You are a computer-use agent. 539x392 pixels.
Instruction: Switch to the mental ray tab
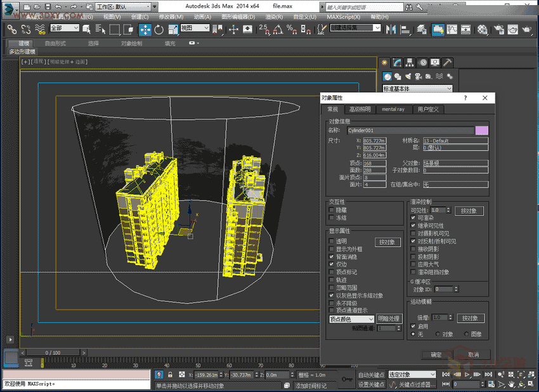pos(393,109)
